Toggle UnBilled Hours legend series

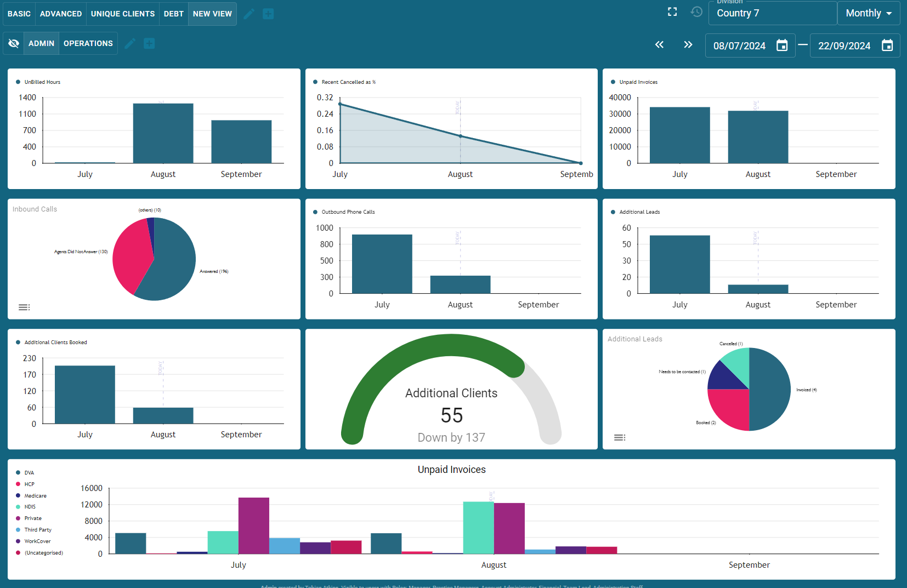38,82
